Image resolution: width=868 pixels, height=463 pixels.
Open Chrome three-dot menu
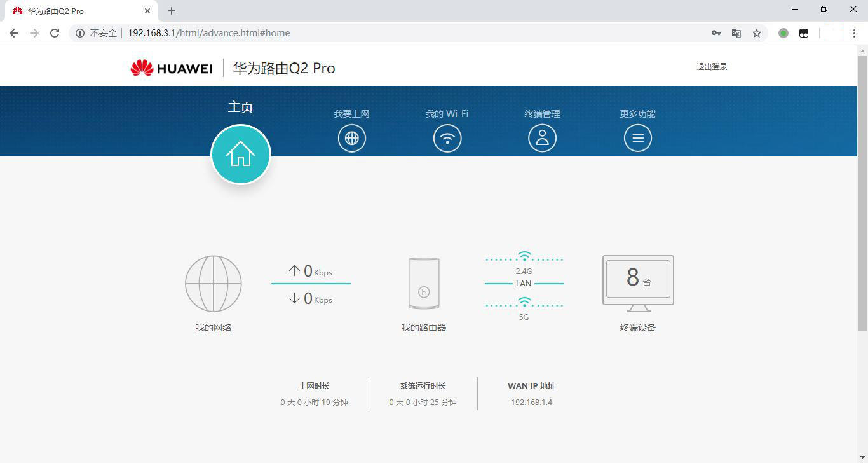(x=855, y=33)
